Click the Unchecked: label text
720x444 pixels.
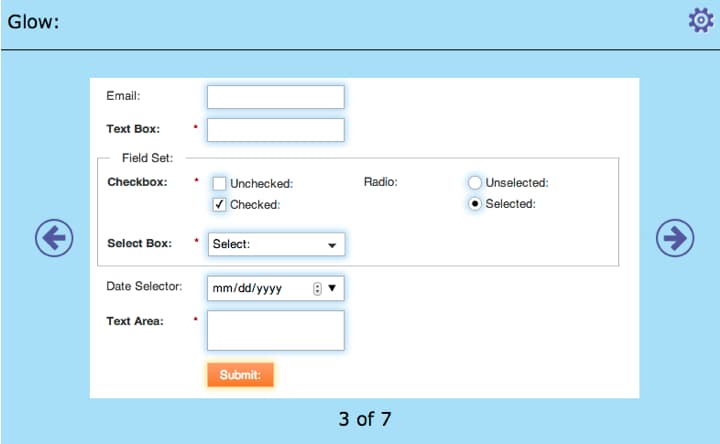point(262,184)
